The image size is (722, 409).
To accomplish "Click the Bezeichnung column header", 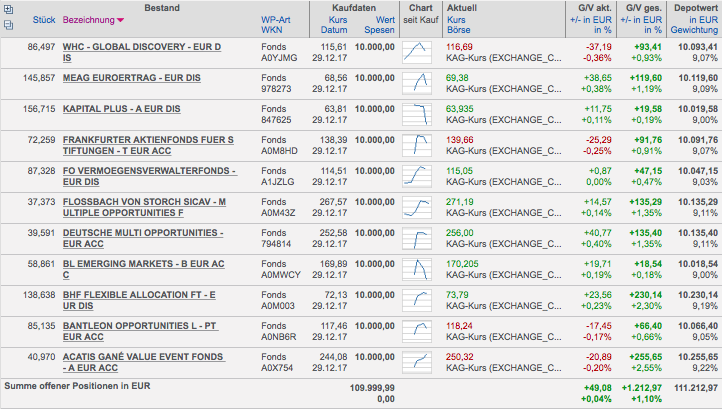I will click(88, 20).
